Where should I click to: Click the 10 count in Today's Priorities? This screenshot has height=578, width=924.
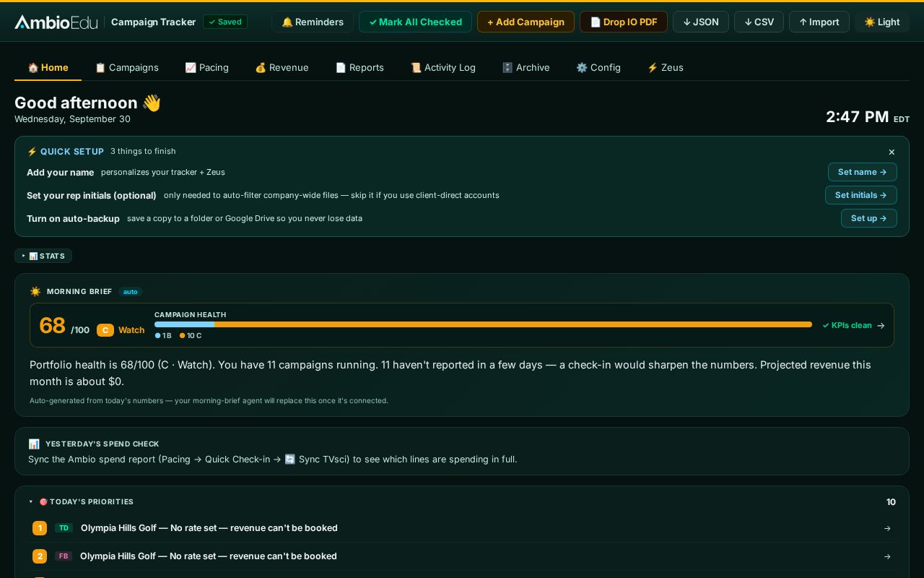891,502
